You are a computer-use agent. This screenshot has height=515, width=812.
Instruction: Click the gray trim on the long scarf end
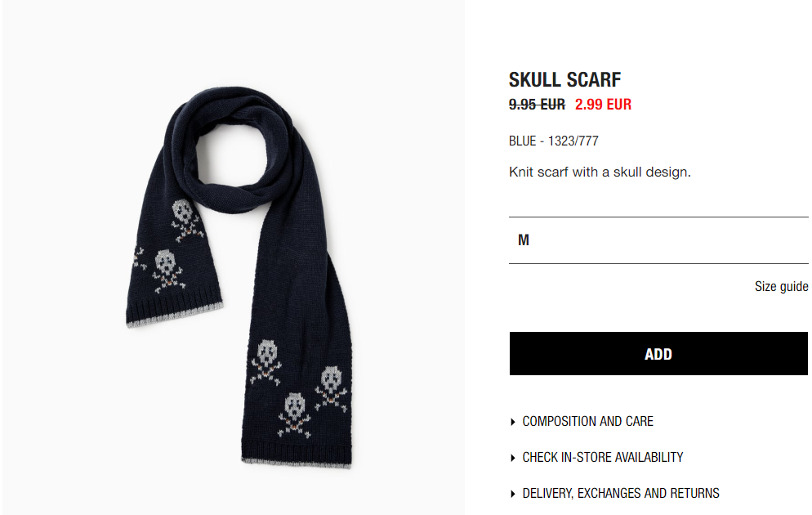pos(297,463)
